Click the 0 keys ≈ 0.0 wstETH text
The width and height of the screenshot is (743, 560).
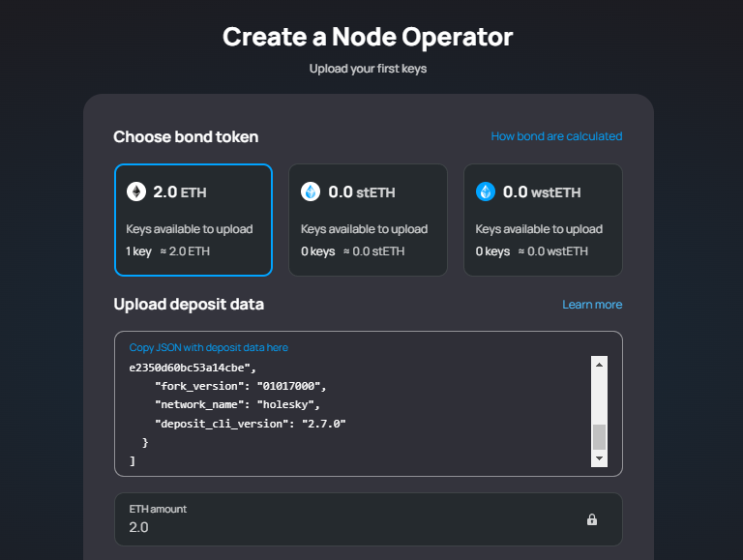point(532,251)
